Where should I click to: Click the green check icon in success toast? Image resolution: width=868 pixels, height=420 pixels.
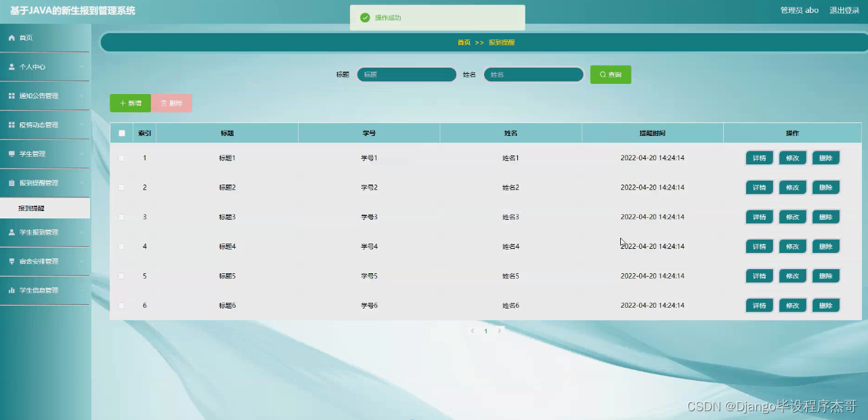click(x=365, y=18)
